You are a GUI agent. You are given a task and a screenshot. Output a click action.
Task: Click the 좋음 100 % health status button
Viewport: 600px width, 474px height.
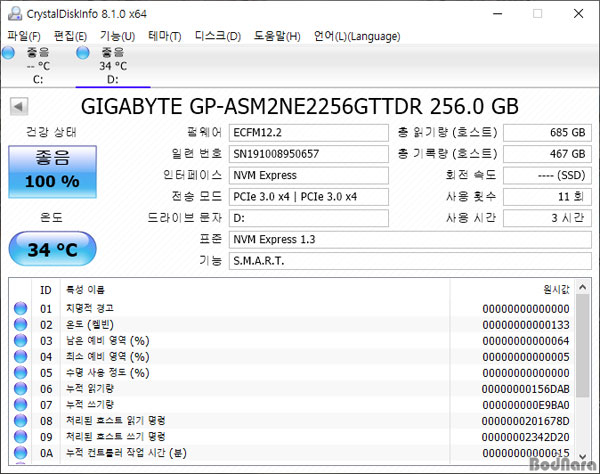(52, 171)
